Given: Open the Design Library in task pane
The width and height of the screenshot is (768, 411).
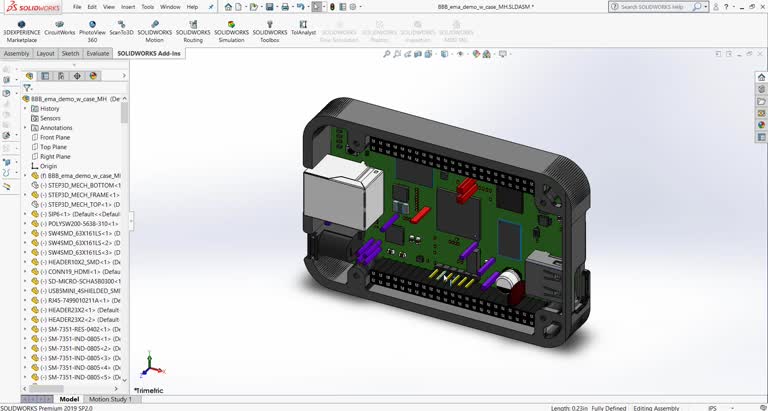Looking at the screenshot, I should click(761, 89).
